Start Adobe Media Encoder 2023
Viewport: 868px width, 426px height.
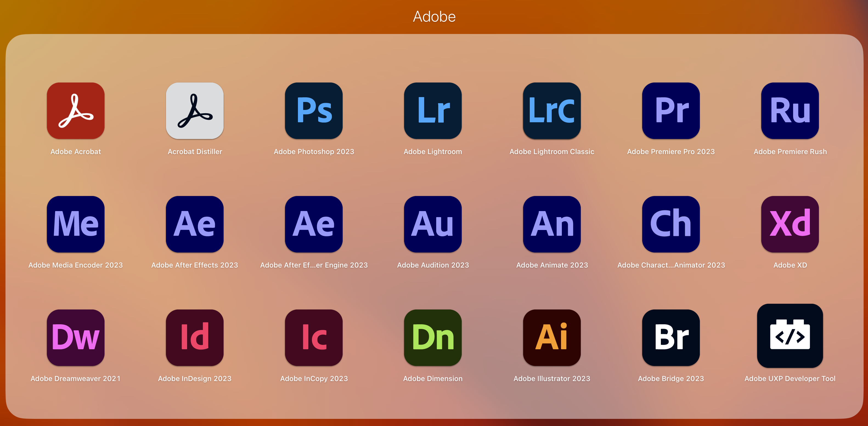pos(75,224)
